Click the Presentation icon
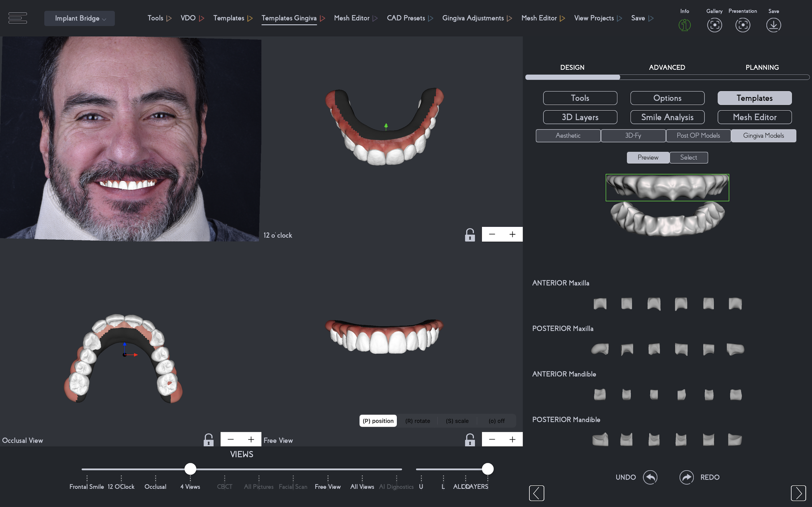This screenshot has width=812, height=507. tap(743, 25)
